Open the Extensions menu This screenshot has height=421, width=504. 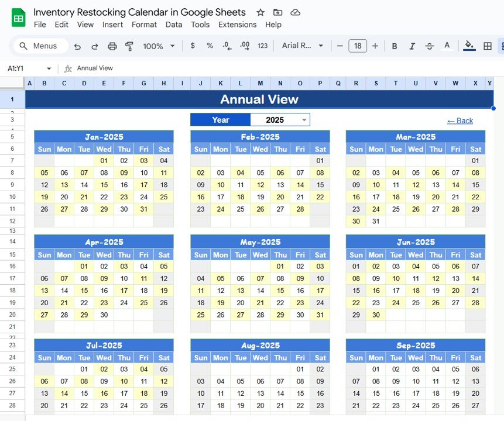[237, 25]
